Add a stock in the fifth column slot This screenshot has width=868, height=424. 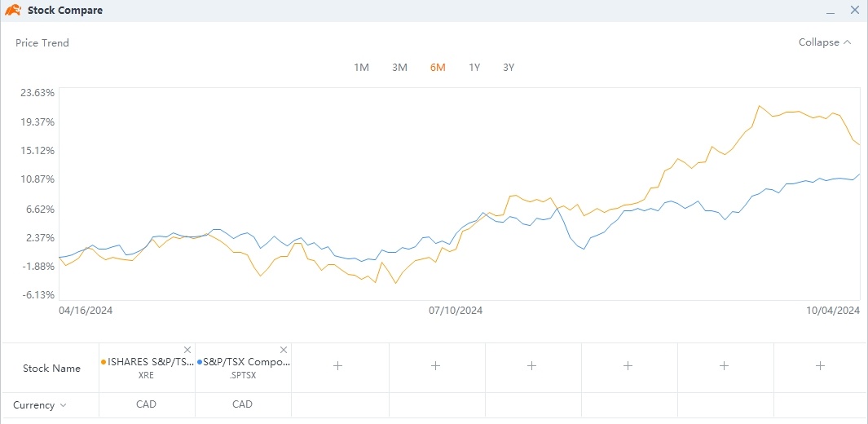[532, 365]
